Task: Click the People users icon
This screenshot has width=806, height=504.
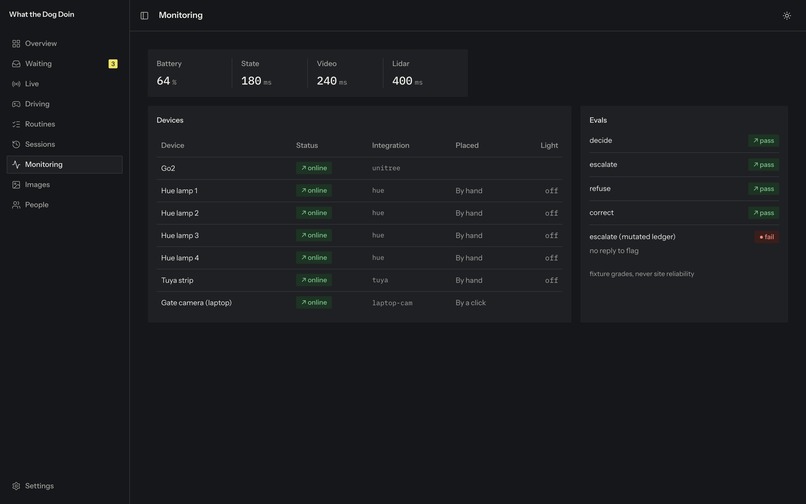Action: pyautogui.click(x=16, y=205)
